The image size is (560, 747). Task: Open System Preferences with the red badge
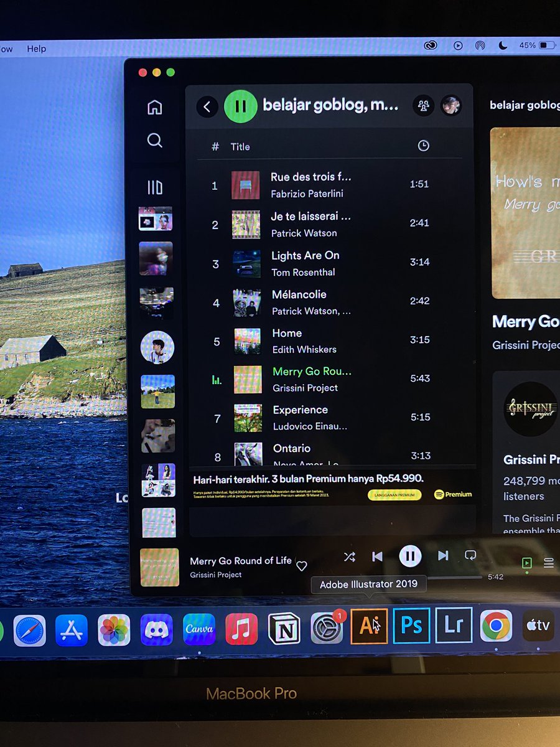point(327,627)
